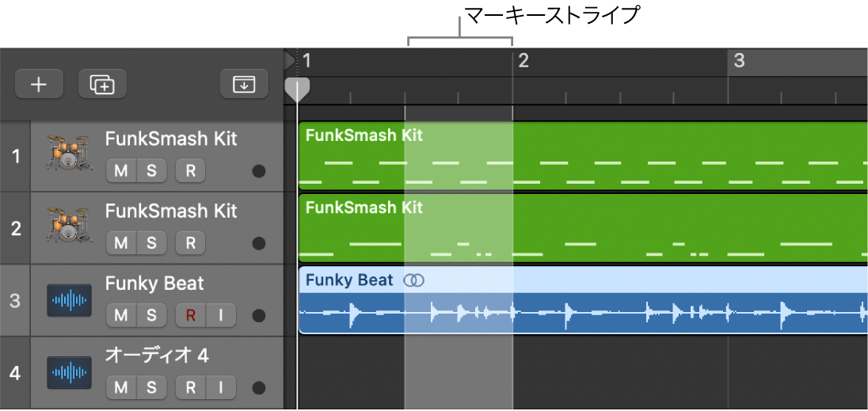Click track number 2
This screenshot has height=411, width=868.
click(x=15, y=228)
